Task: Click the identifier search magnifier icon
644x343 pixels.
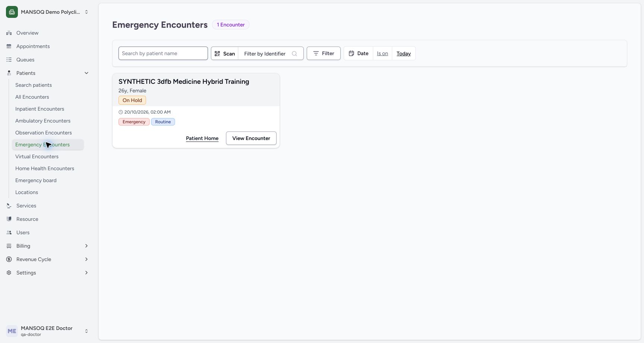Action: (294, 54)
